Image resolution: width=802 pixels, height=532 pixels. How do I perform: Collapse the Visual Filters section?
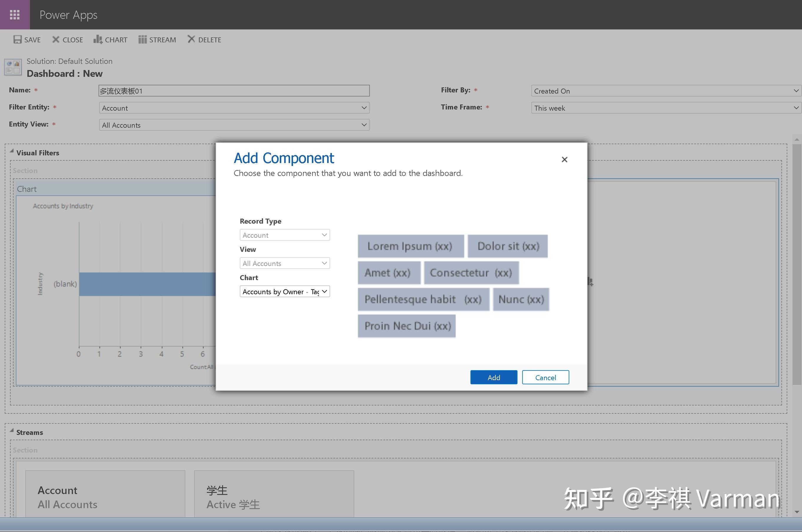pos(12,151)
